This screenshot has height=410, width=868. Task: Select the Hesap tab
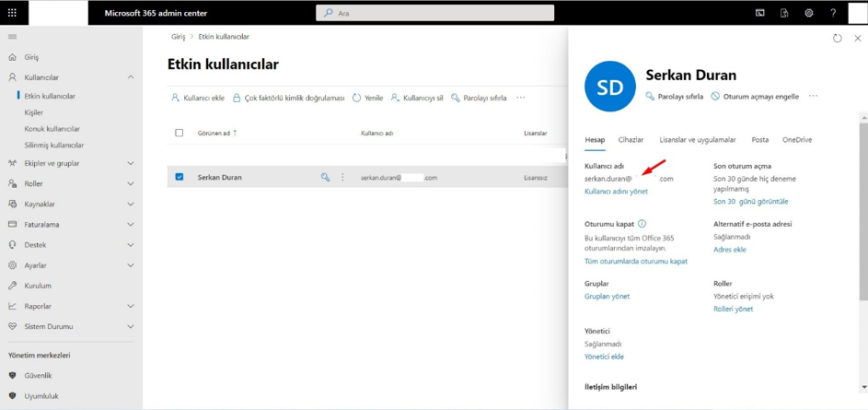[x=596, y=140]
